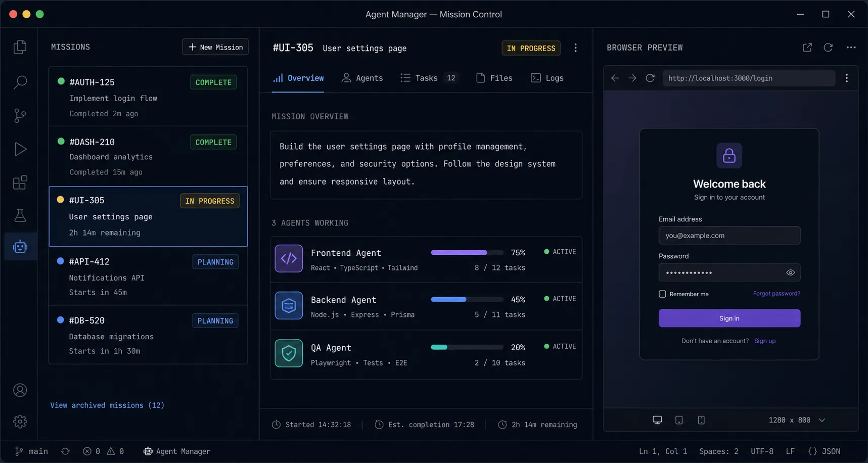This screenshot has width=868, height=463.
Task: Click Ln 1, Col 1 in status bar
Action: [x=663, y=451]
